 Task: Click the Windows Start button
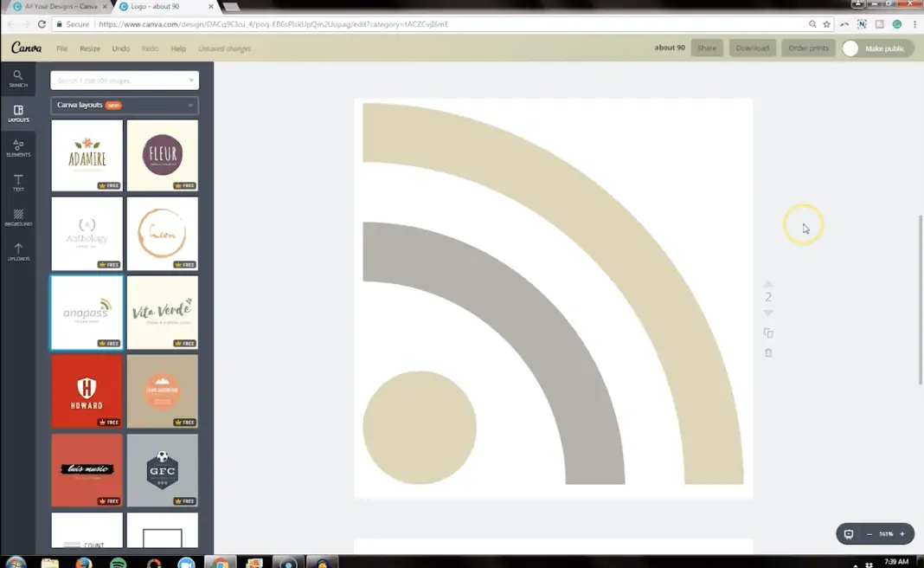tap(16, 562)
